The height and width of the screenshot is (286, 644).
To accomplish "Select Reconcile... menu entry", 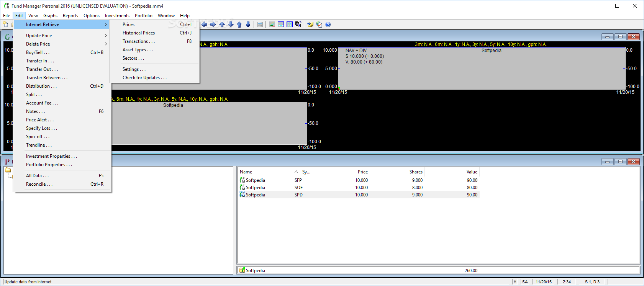I will 62,184.
